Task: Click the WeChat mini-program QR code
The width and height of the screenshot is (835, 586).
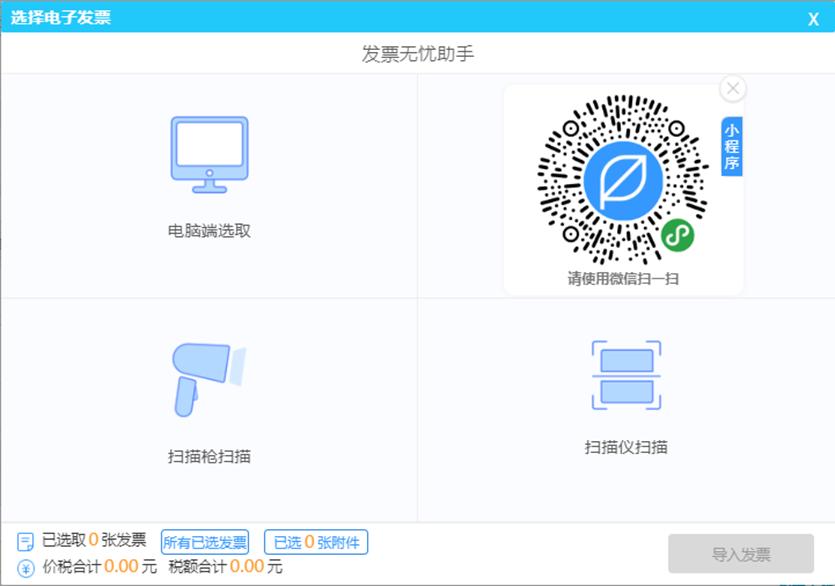Action: point(623,180)
